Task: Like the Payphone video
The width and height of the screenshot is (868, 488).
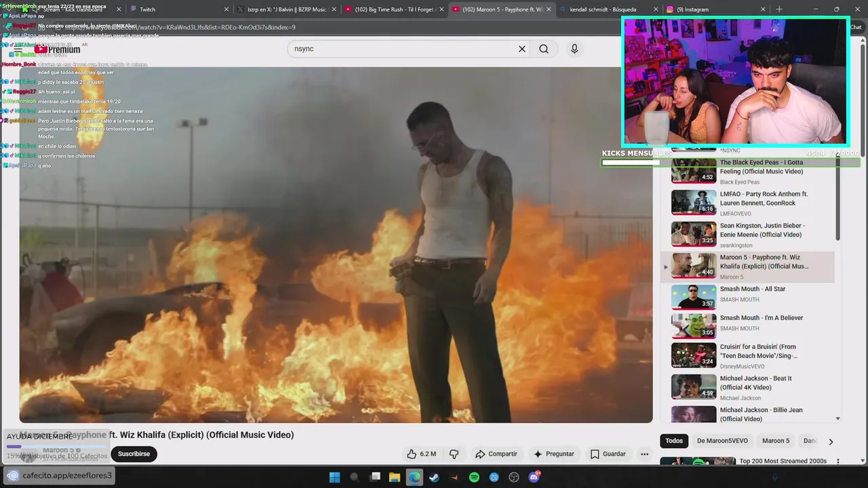Action: pyautogui.click(x=421, y=454)
